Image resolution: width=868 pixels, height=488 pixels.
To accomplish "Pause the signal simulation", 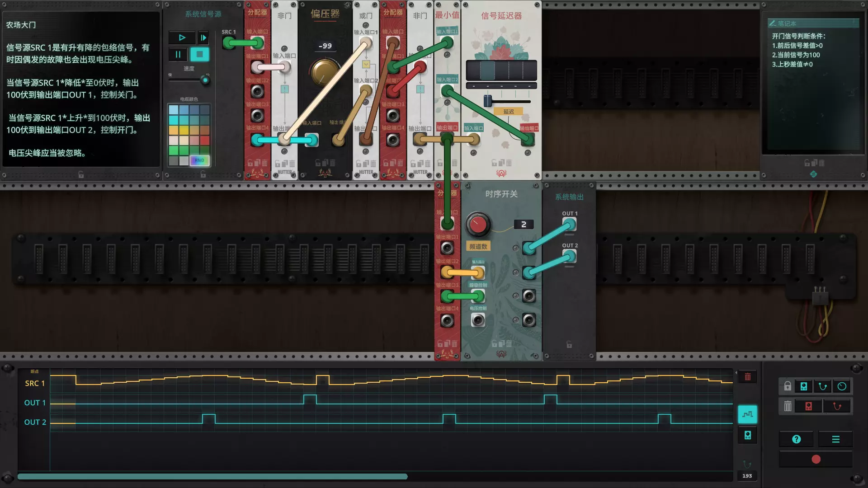I will [x=178, y=55].
